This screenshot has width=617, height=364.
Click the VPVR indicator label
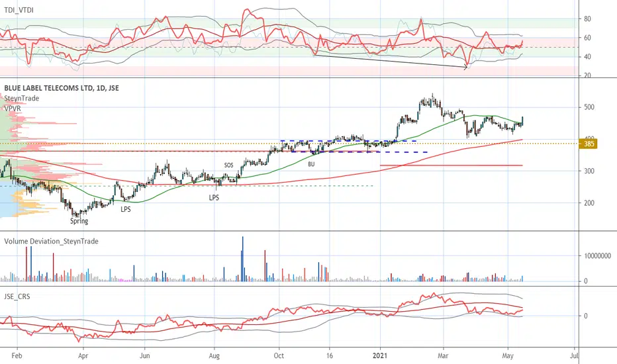pos(13,109)
